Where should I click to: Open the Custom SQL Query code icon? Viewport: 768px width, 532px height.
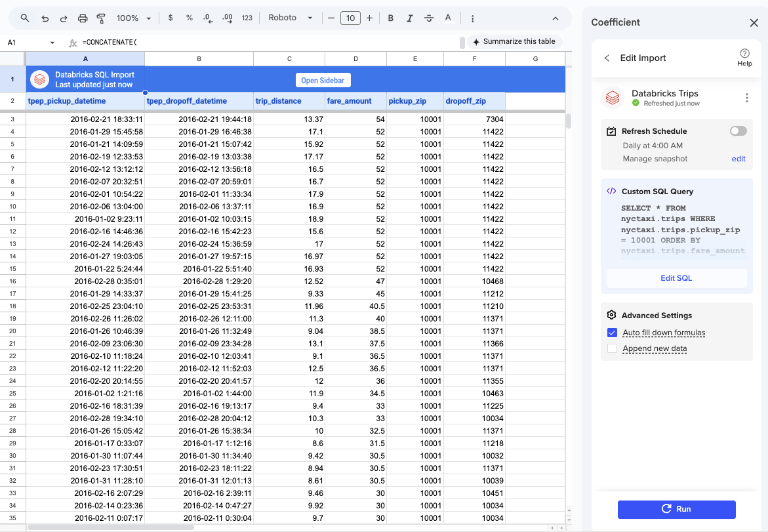point(613,191)
